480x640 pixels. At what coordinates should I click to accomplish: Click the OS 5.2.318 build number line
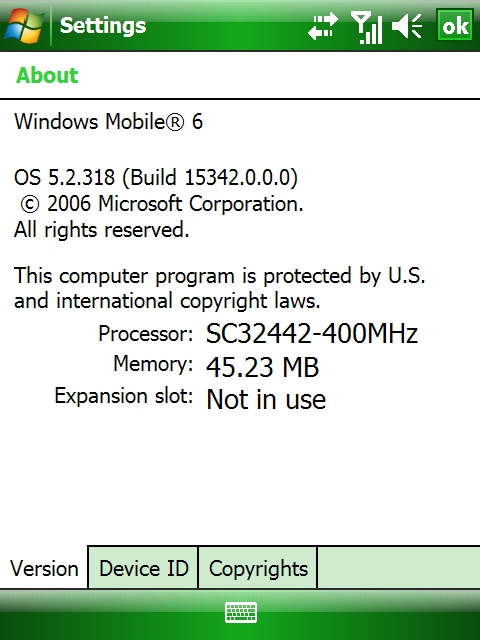[156, 178]
